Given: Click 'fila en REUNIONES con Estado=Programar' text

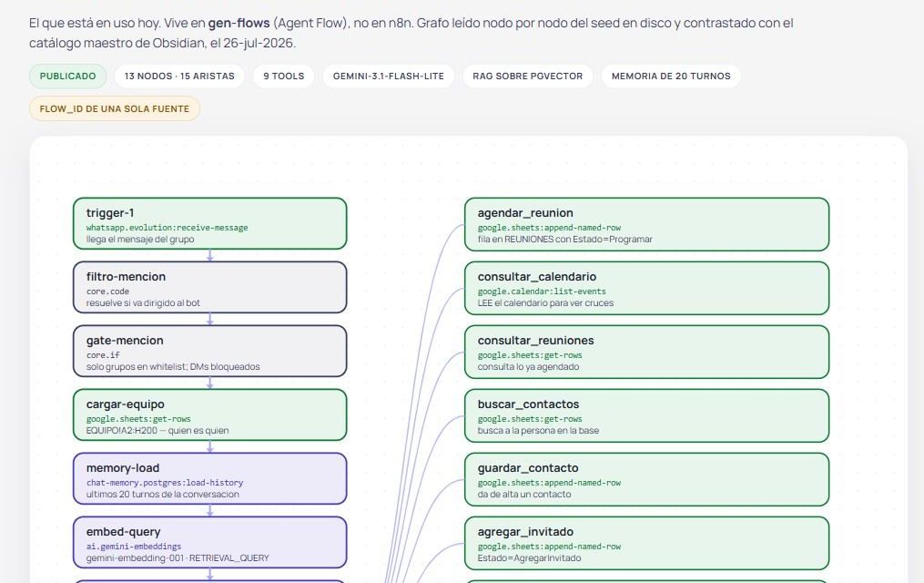Looking at the screenshot, I should 564,240.
